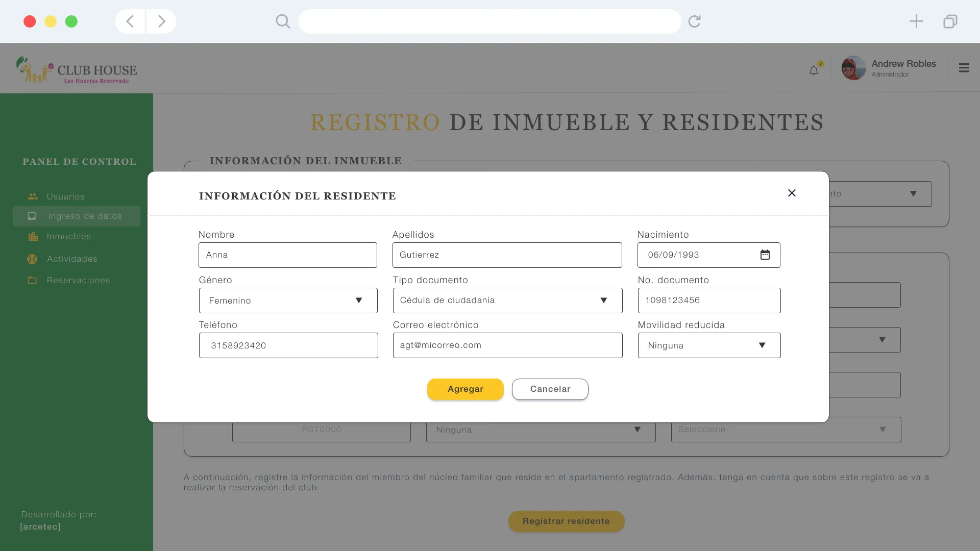Click the hamburger menu icon

coord(964,68)
